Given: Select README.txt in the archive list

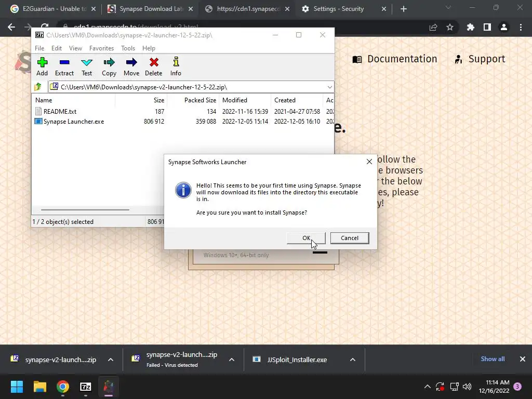Looking at the screenshot, I should pos(60,111).
